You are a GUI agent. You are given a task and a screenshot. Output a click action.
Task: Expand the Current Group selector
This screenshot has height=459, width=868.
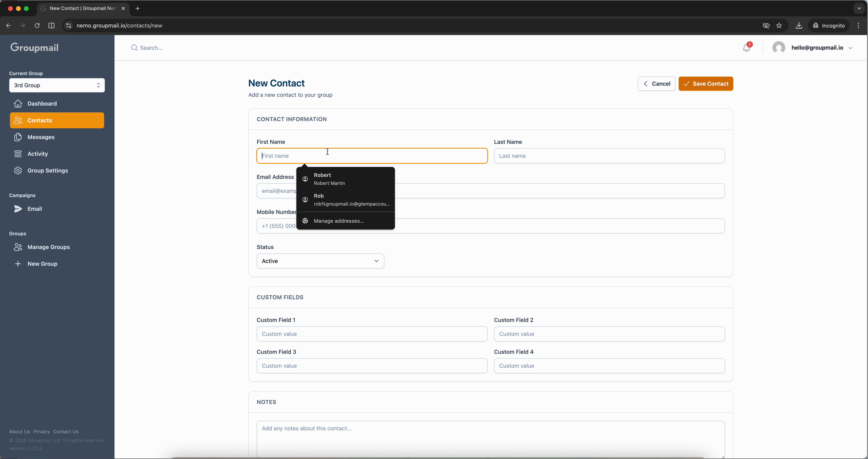tap(57, 85)
